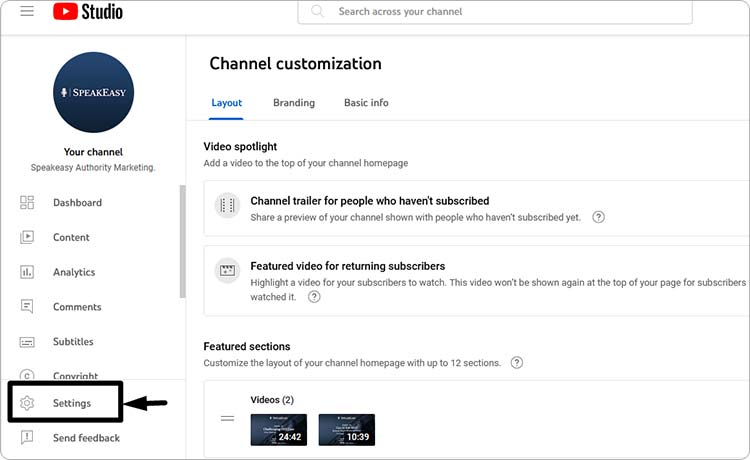Image resolution: width=750 pixels, height=460 pixels.
Task: Select Subtitles in the sidebar
Action: (x=73, y=341)
